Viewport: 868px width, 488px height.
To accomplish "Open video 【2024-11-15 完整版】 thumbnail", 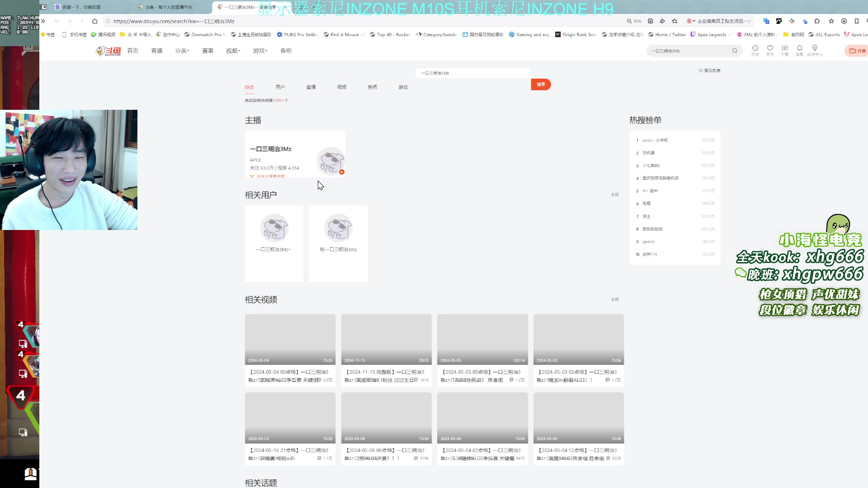I will (x=387, y=339).
